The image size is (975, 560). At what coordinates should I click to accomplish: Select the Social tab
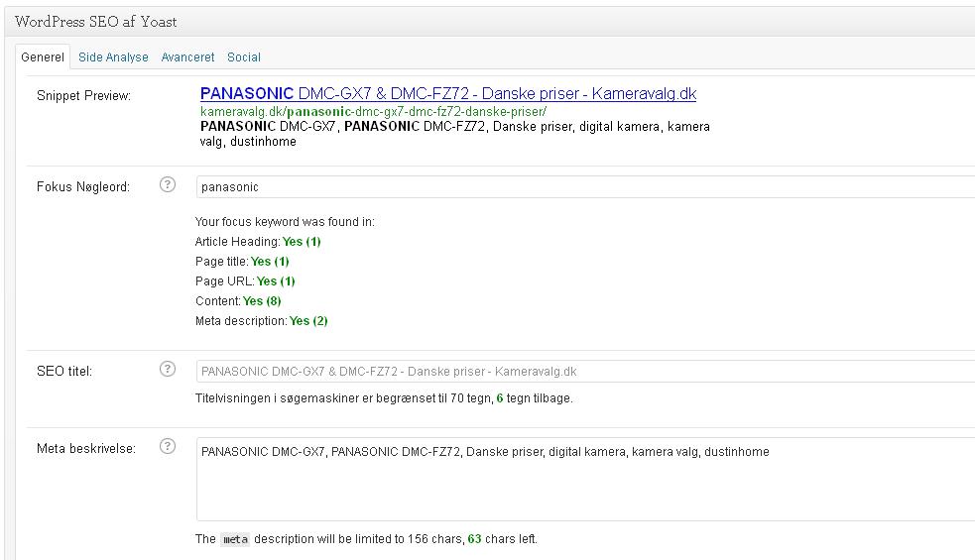[x=244, y=57]
